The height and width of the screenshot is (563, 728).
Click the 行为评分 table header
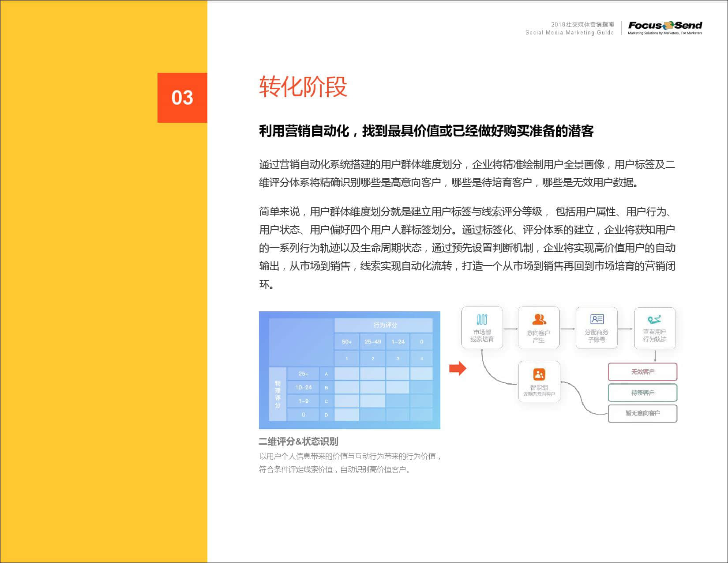[x=383, y=325]
